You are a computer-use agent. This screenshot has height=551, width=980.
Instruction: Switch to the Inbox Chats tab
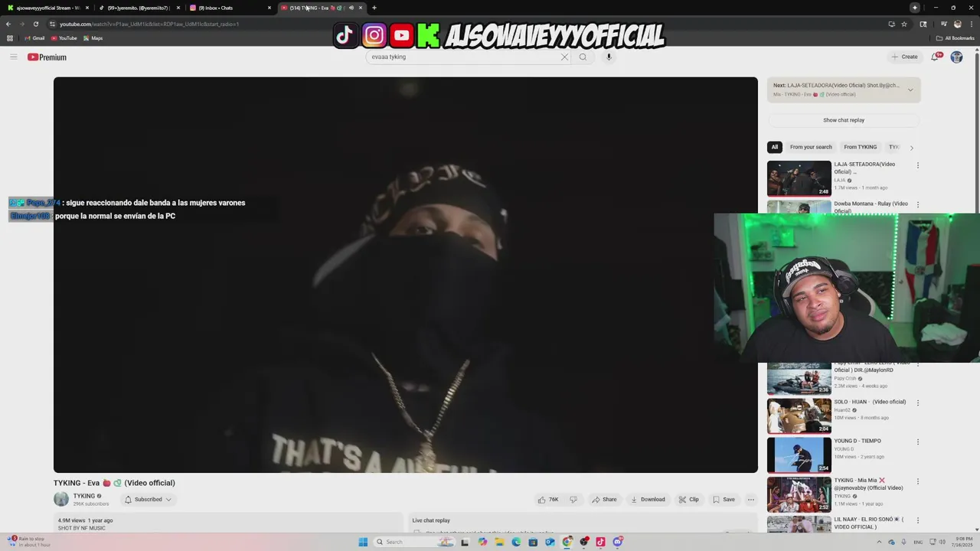[230, 8]
